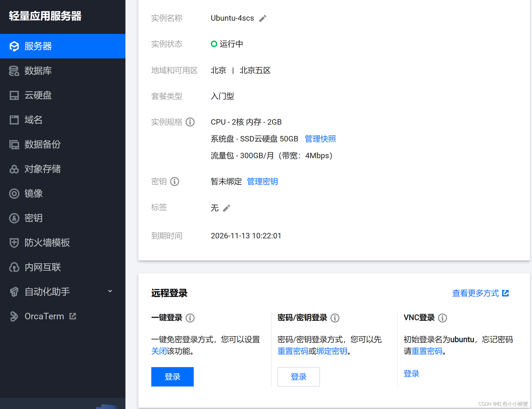
Task: Click the OrcaTerm external link icon
Action: click(x=73, y=316)
